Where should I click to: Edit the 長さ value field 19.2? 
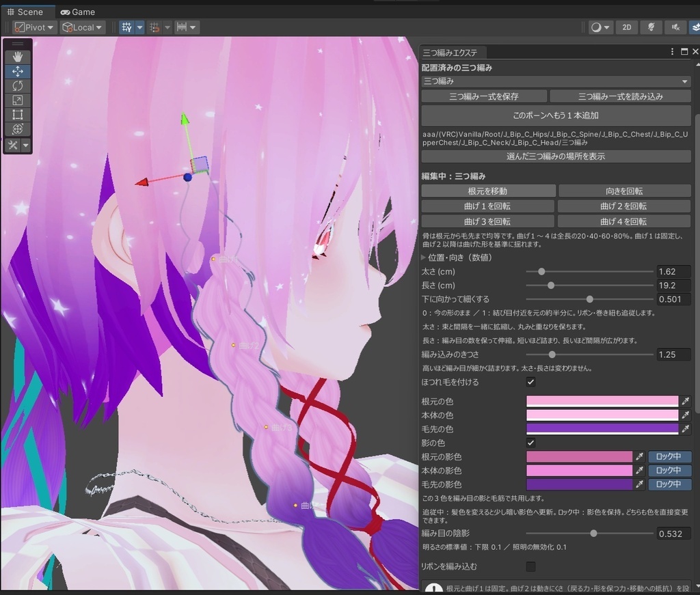673,285
